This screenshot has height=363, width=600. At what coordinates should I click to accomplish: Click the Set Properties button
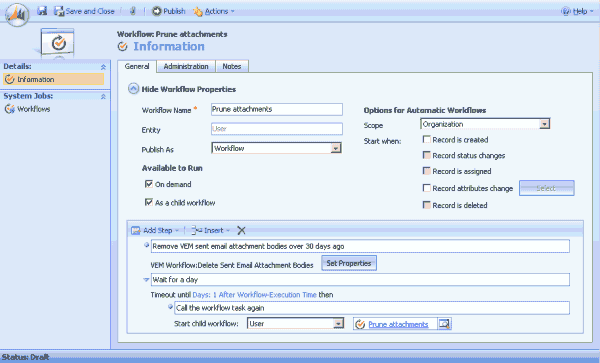[x=349, y=264]
